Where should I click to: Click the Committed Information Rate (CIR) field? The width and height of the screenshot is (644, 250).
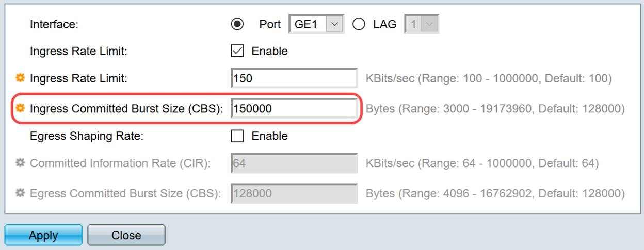(x=294, y=163)
